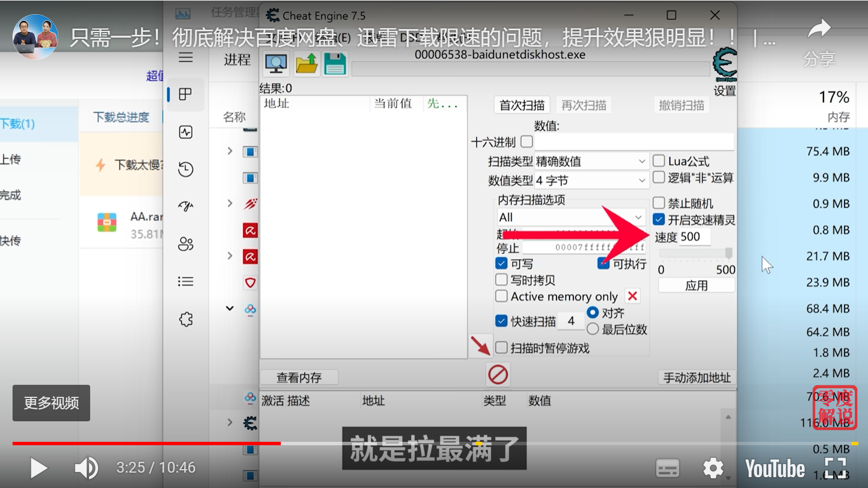868x488 pixels.
Task: Click the fast scan alignment field showing 4
Action: [x=571, y=321]
